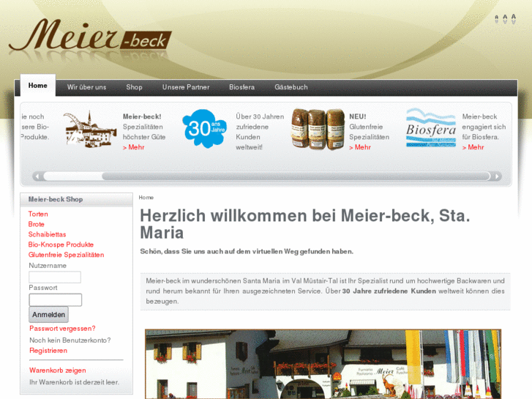The height and width of the screenshot is (399, 532).
Task: Click the Meier-beck logo in header
Action: [90, 37]
